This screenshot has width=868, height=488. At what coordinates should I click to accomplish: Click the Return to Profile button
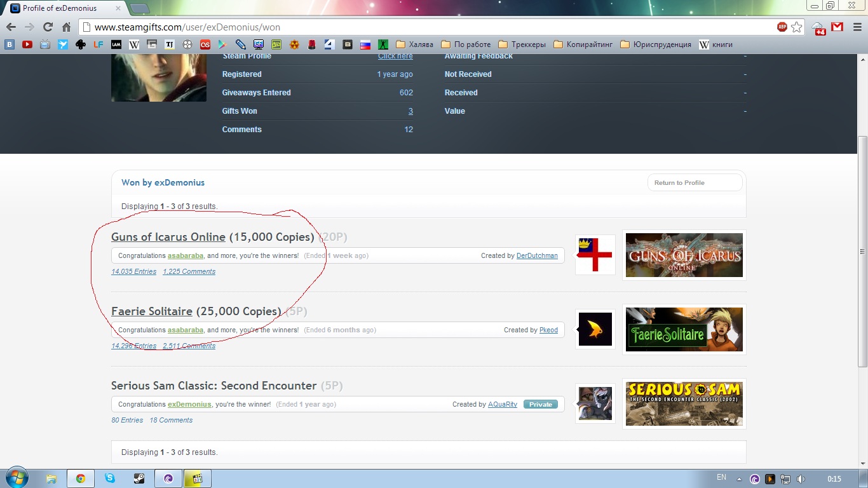point(694,182)
